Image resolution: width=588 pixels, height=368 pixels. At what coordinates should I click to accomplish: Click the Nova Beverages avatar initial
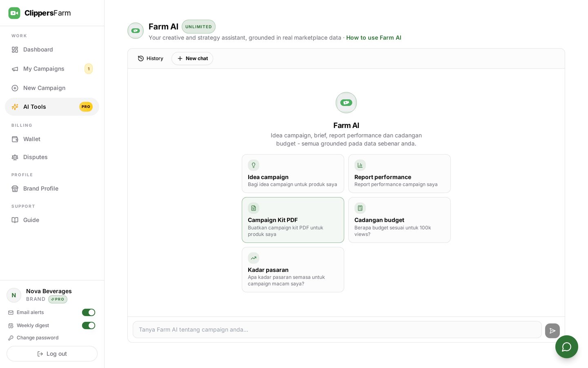click(14, 295)
